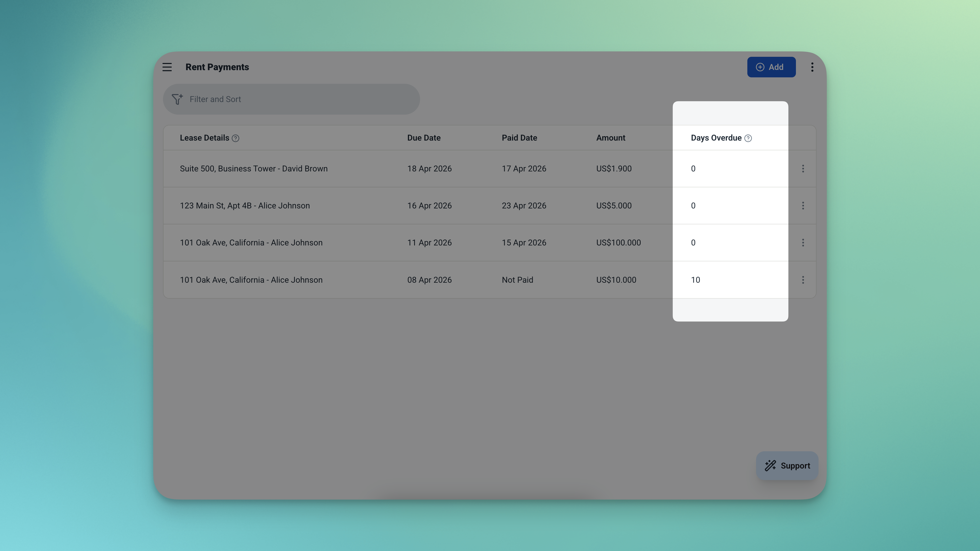Open row menu for 123 Main St payment
Screen dimensions: 980x551
pos(803,206)
